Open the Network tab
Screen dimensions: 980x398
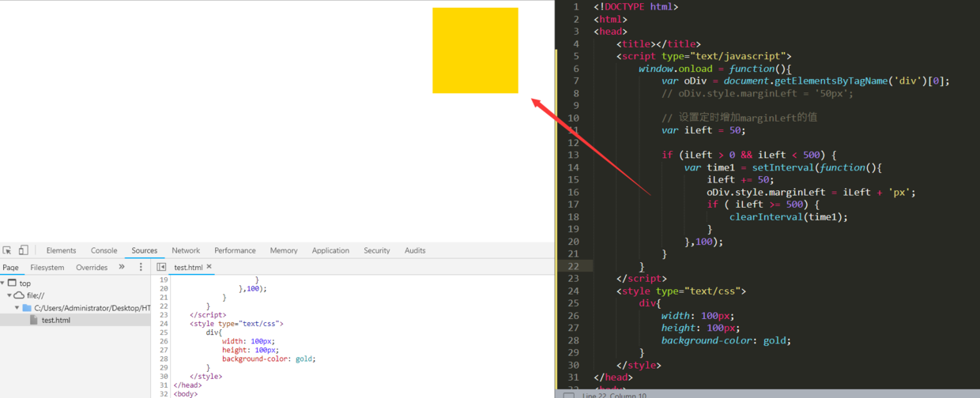click(186, 250)
